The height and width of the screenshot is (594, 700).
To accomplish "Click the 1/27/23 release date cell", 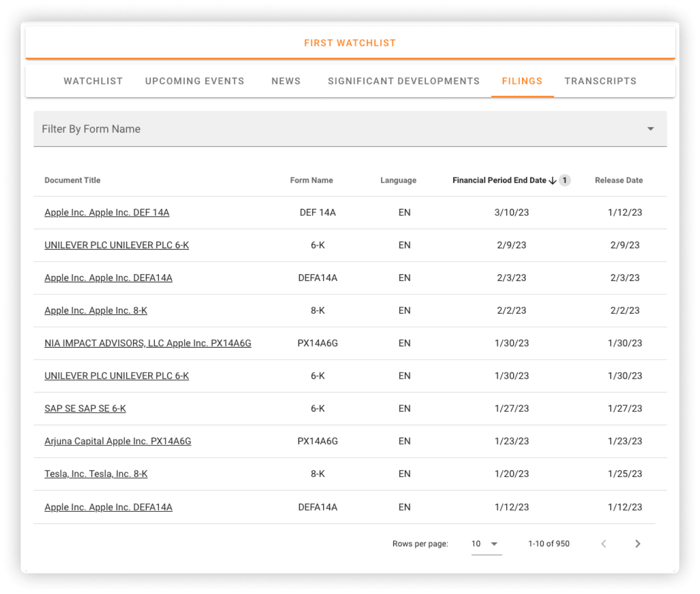I will pyautogui.click(x=625, y=409).
